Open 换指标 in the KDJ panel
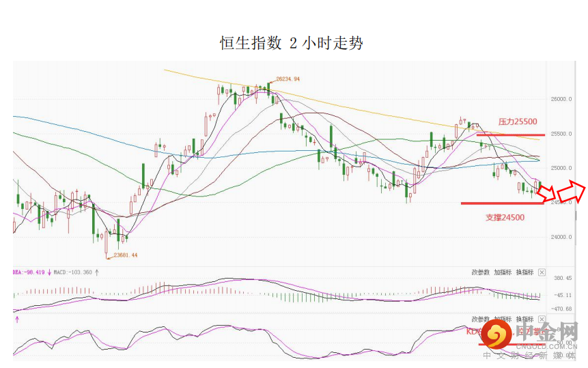Viewport: 588px width, 368px height. point(524,320)
